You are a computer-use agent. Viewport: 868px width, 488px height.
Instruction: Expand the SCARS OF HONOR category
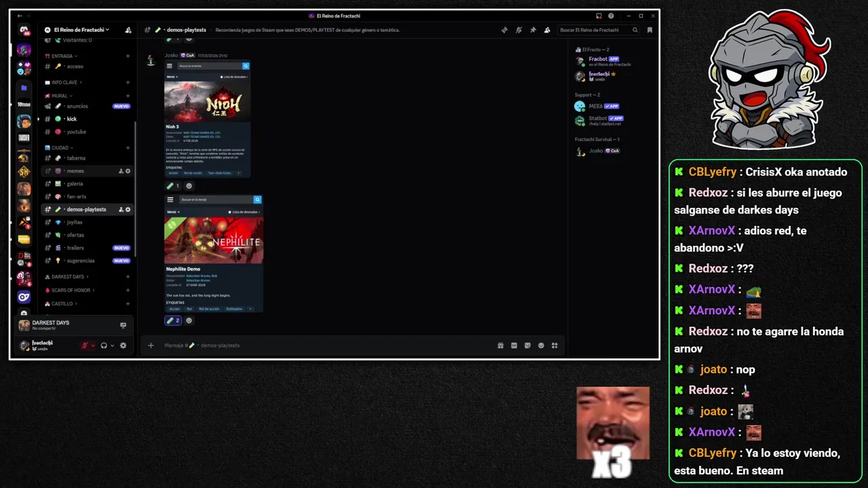pos(70,290)
